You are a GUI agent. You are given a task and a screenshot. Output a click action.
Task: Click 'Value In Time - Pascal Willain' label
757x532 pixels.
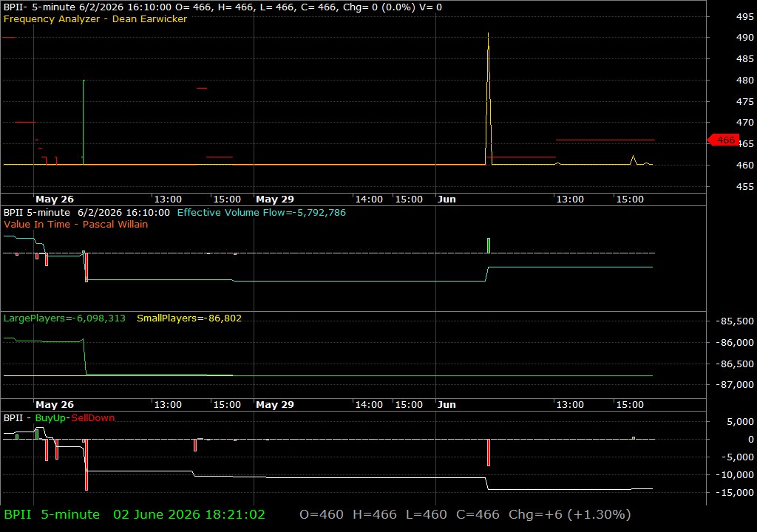76,224
